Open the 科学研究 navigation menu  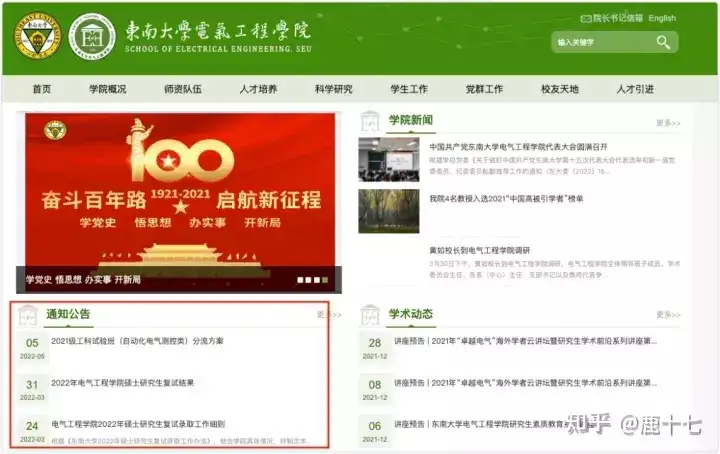point(333,89)
